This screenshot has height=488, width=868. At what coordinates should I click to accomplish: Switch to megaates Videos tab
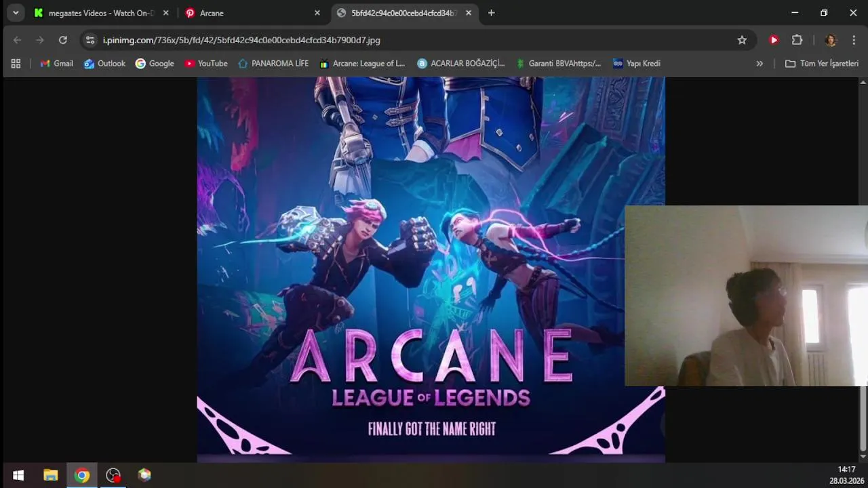click(100, 13)
